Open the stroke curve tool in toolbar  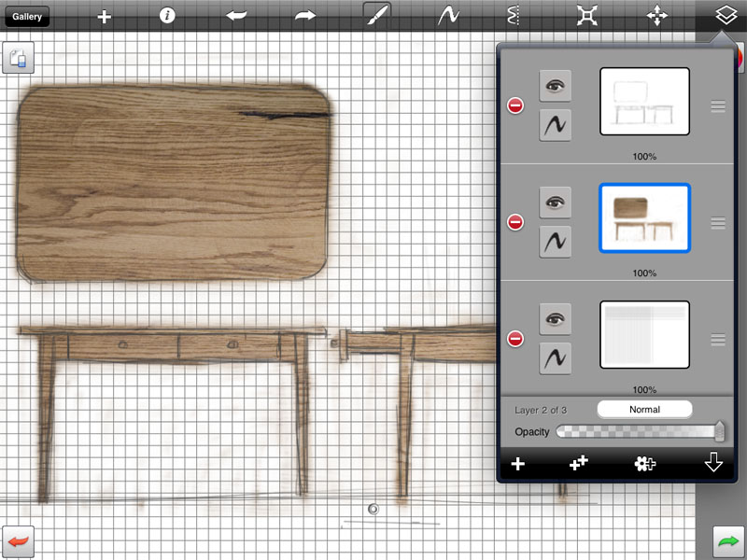tap(452, 16)
